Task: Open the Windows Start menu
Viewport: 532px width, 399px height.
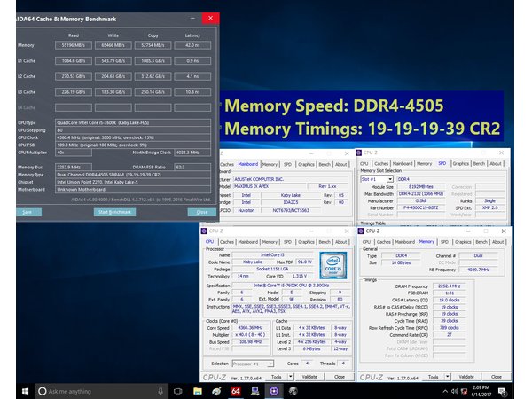Action: click(25, 391)
